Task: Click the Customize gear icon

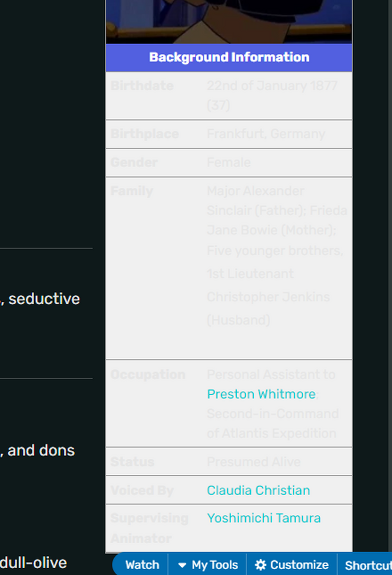Action: click(260, 565)
